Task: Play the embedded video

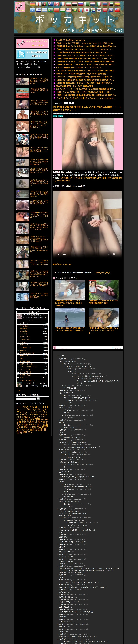Action: point(56,254)
